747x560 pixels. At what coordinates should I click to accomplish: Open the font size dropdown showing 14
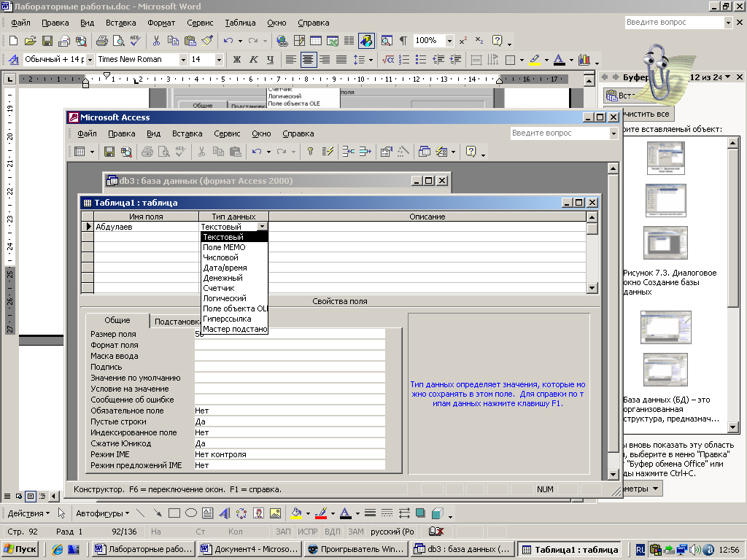[219, 60]
